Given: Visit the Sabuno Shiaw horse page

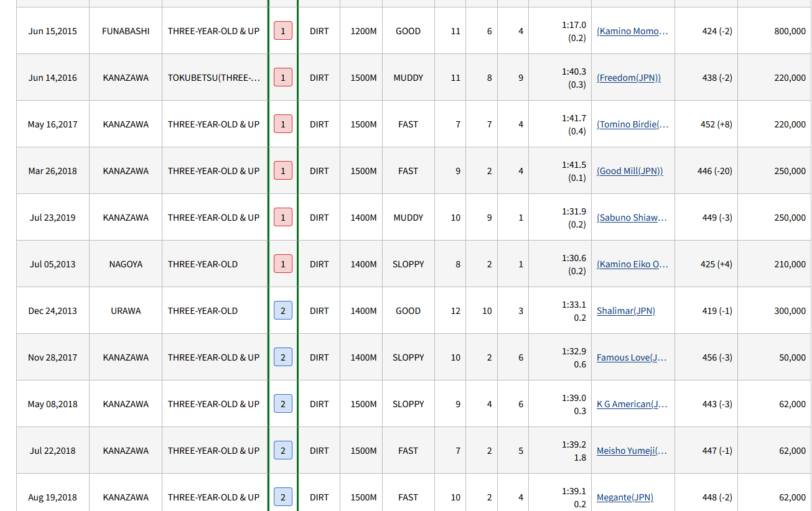Looking at the screenshot, I should tap(632, 218).
